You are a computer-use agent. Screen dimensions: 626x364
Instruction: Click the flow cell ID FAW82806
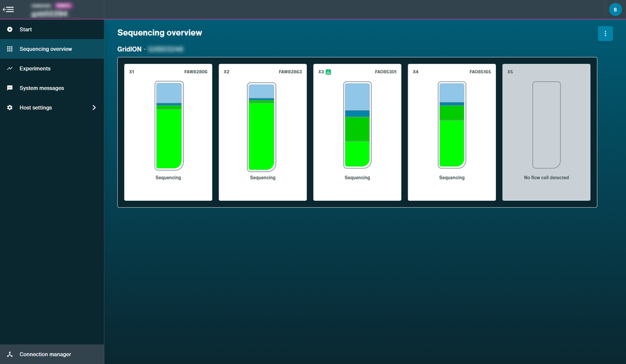[195, 72]
